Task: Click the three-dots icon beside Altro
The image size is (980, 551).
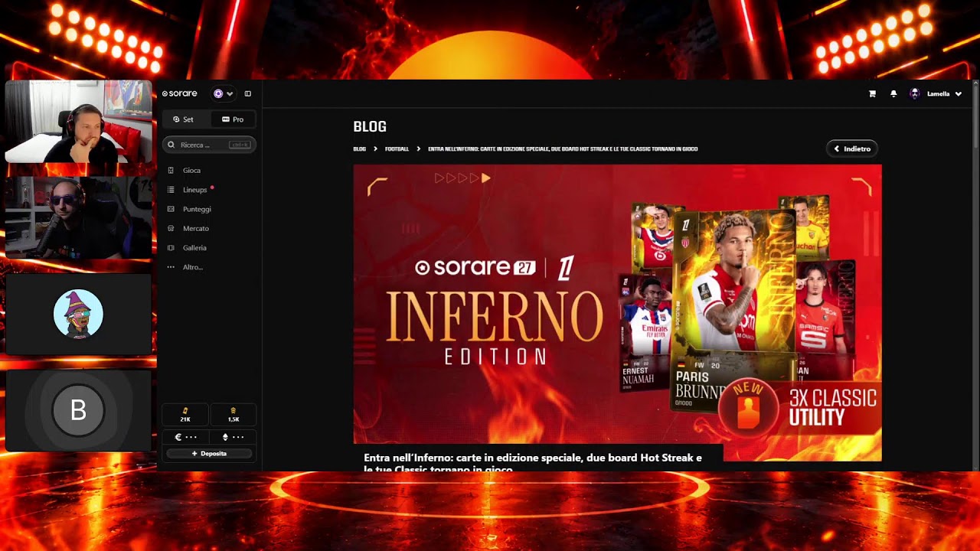Action: 171,267
